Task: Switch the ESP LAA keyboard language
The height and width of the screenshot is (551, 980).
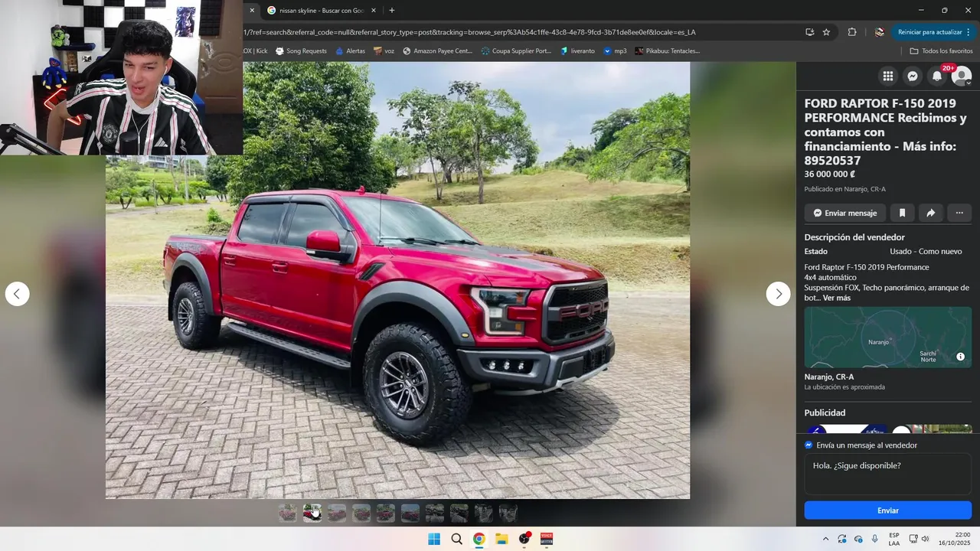Action: tap(894, 539)
